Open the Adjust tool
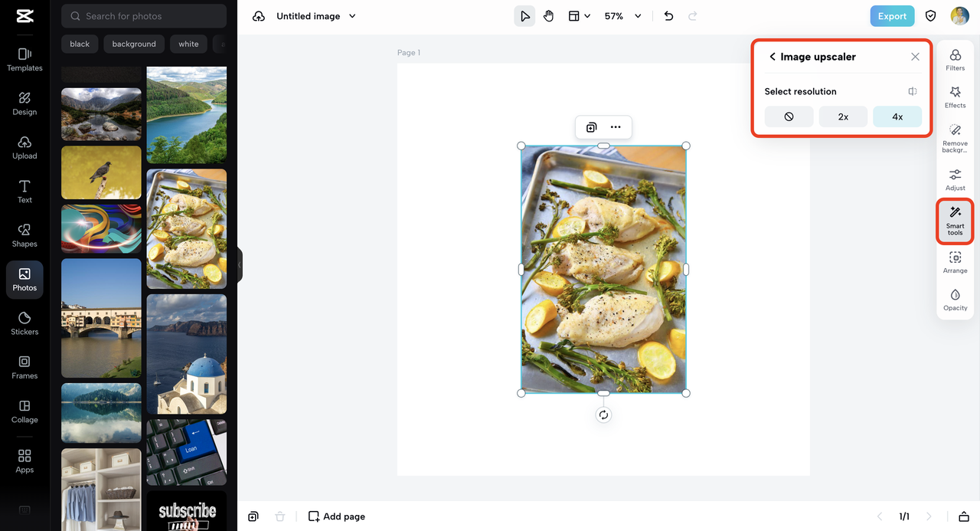This screenshot has height=531, width=980. pyautogui.click(x=955, y=180)
